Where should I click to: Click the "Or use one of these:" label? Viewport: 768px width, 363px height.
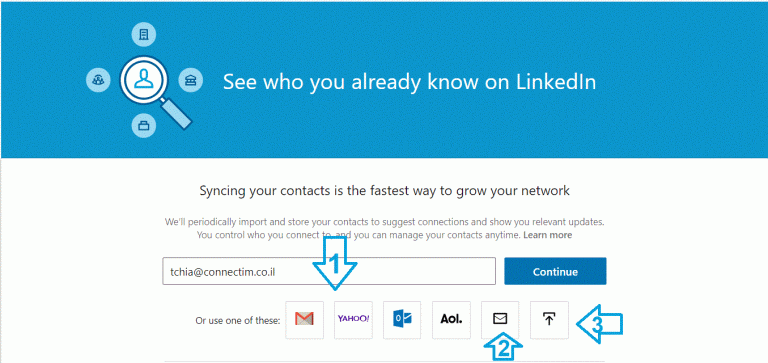[x=238, y=321]
